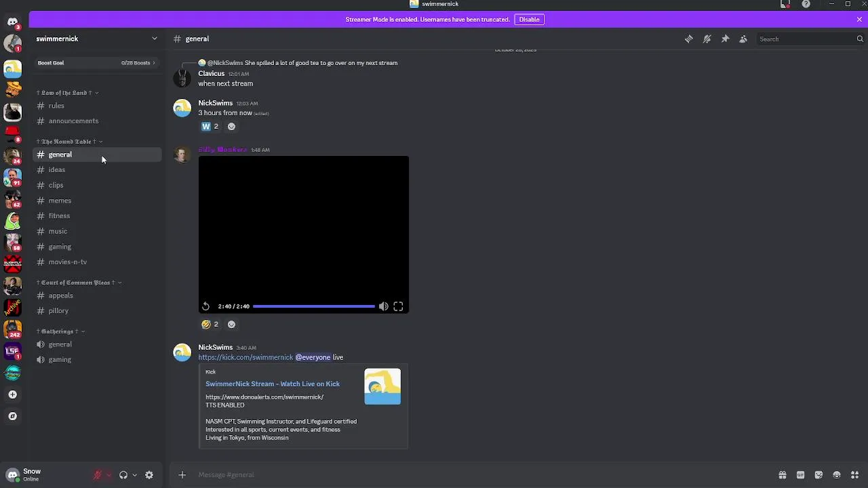
Task: Open the pillory channel
Action: pyautogui.click(x=97, y=311)
